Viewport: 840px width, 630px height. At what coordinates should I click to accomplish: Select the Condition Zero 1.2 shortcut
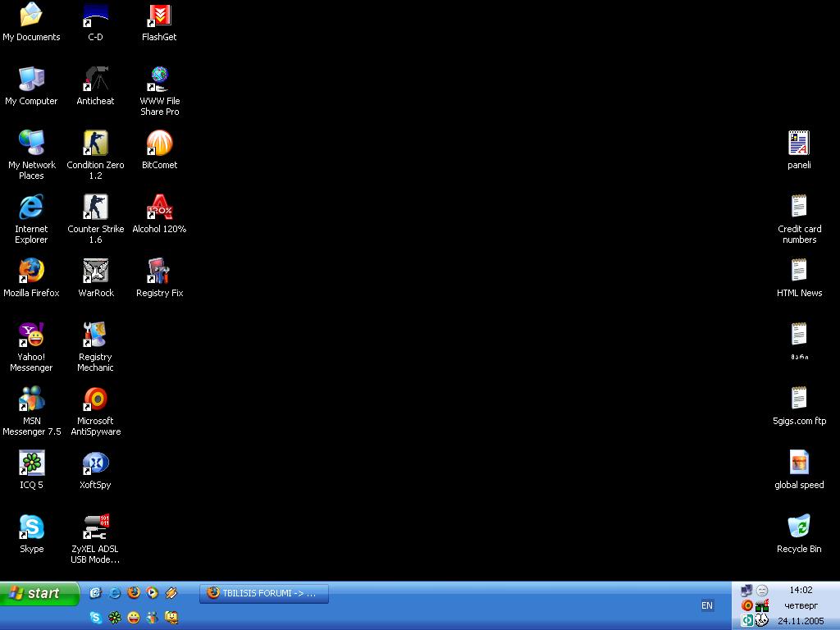[95, 154]
